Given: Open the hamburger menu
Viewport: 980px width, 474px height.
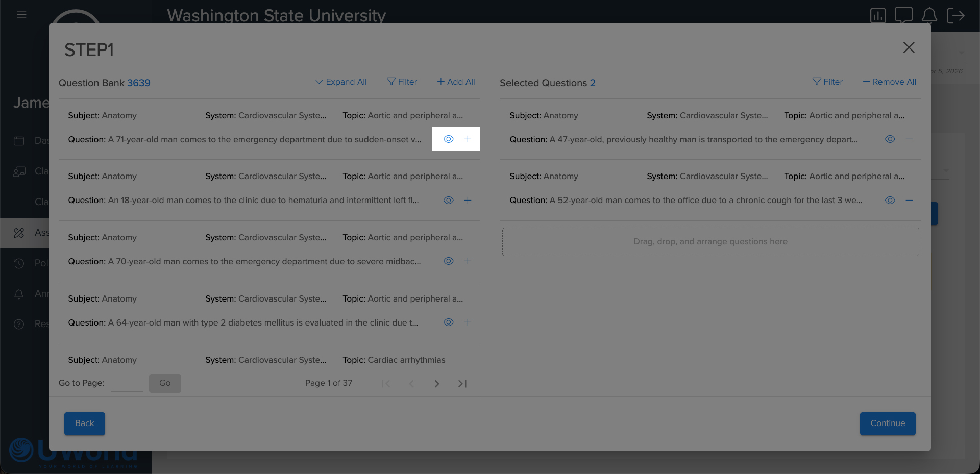Looking at the screenshot, I should 21,15.
